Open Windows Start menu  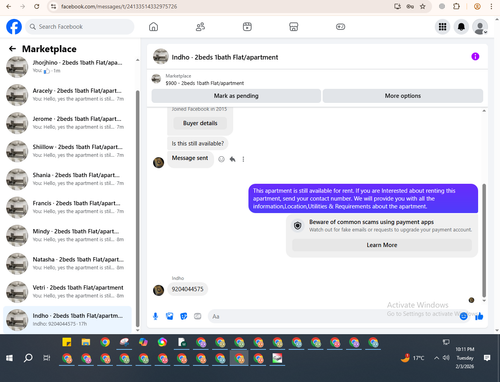pos(9,358)
